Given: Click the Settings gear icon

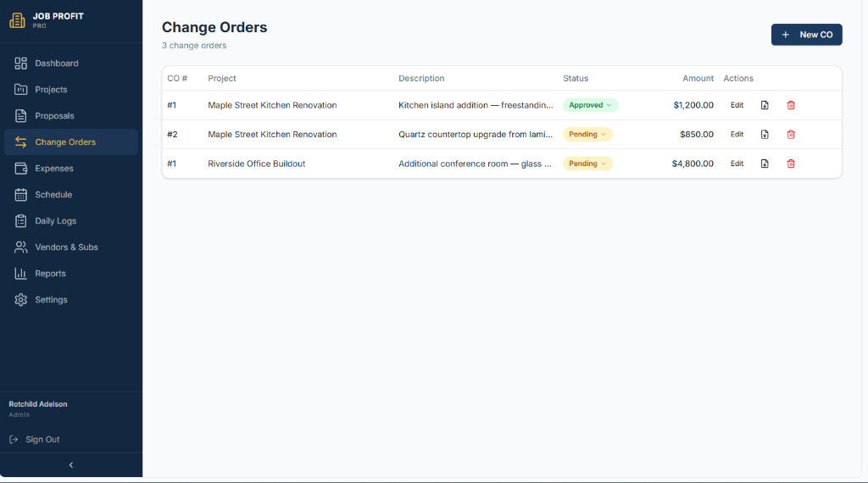Looking at the screenshot, I should pos(21,300).
